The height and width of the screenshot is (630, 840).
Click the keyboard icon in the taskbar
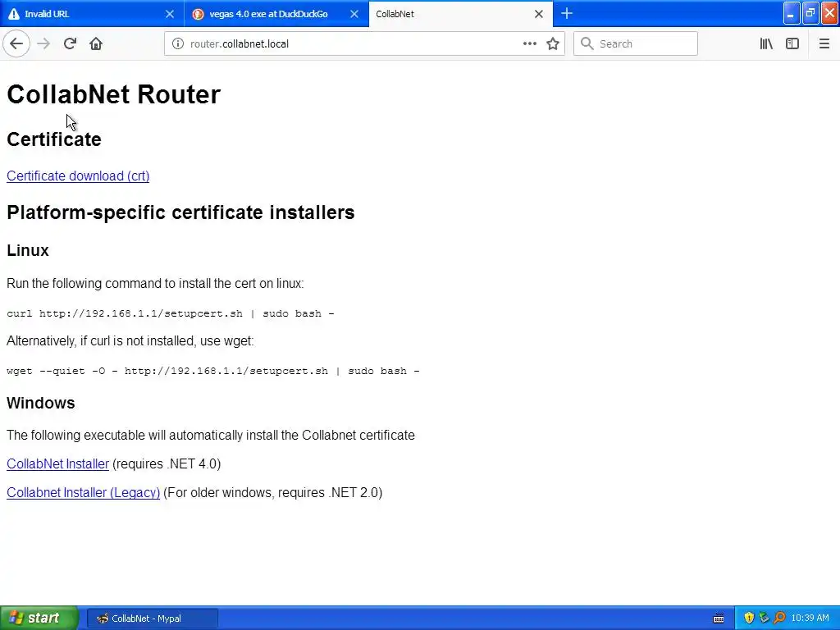(x=719, y=619)
